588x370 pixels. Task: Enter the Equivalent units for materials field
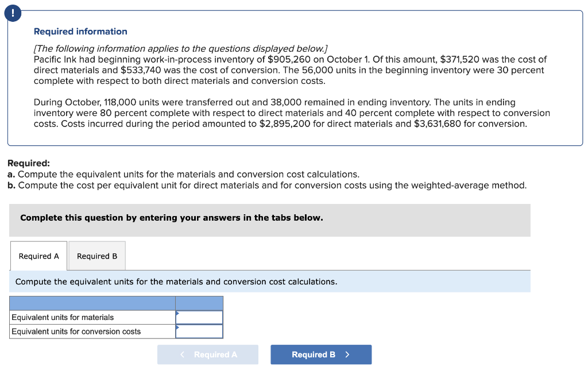pos(200,318)
